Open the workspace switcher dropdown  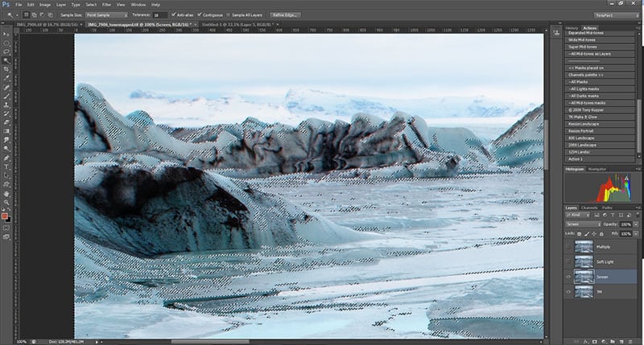616,15
